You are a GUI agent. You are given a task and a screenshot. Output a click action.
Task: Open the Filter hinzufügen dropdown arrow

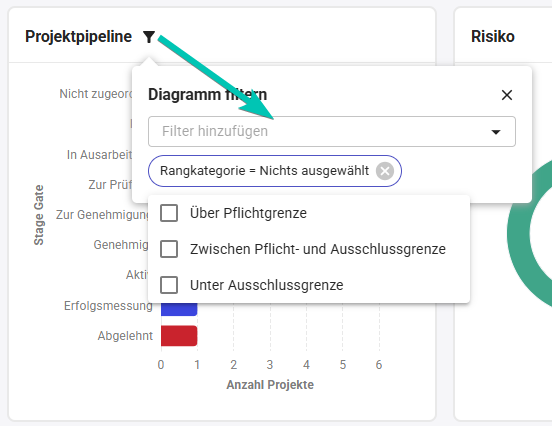point(496,132)
